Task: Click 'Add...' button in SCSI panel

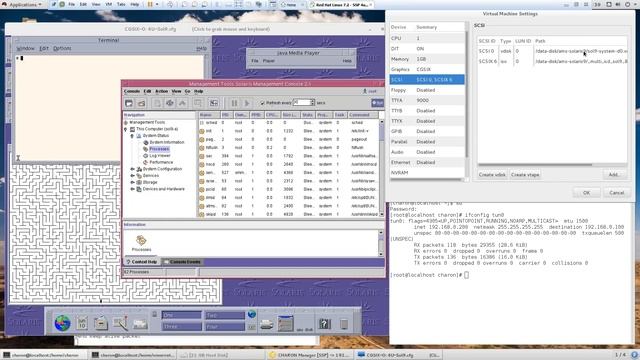Action: point(614,175)
